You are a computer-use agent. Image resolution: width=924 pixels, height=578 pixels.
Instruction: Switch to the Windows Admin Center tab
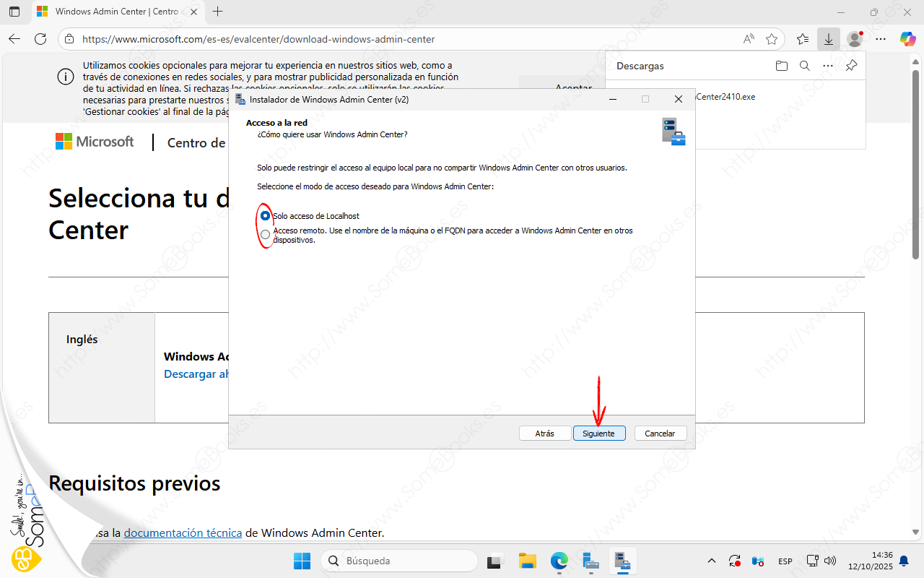click(115, 12)
